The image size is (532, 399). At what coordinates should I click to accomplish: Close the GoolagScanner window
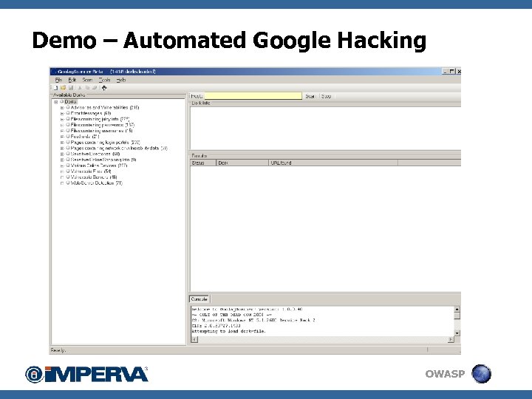click(x=458, y=71)
